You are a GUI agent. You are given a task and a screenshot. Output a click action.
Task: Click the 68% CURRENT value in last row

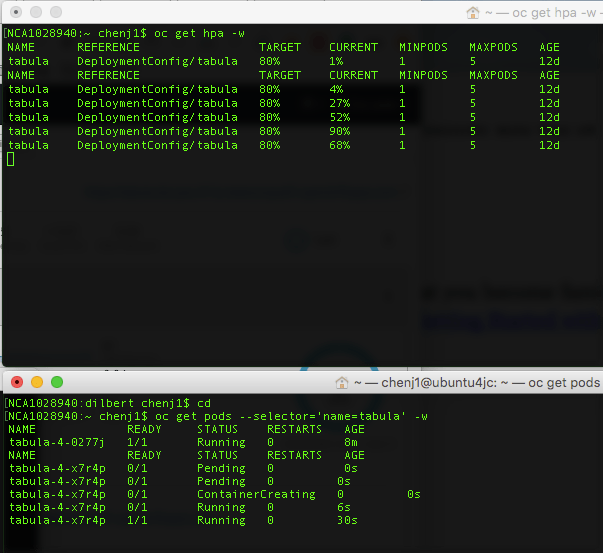click(338, 145)
